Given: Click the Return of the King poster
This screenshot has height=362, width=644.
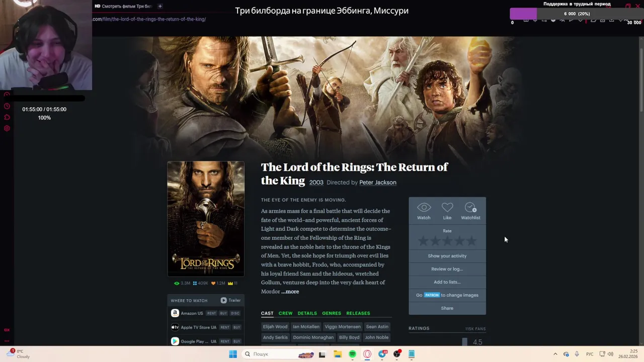Looking at the screenshot, I should (x=206, y=219).
